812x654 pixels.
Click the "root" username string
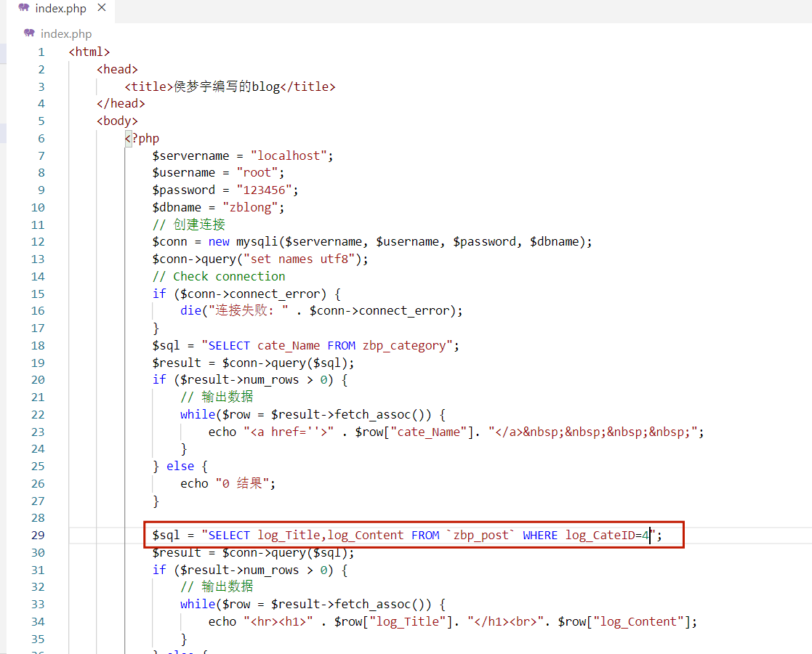click(257, 173)
